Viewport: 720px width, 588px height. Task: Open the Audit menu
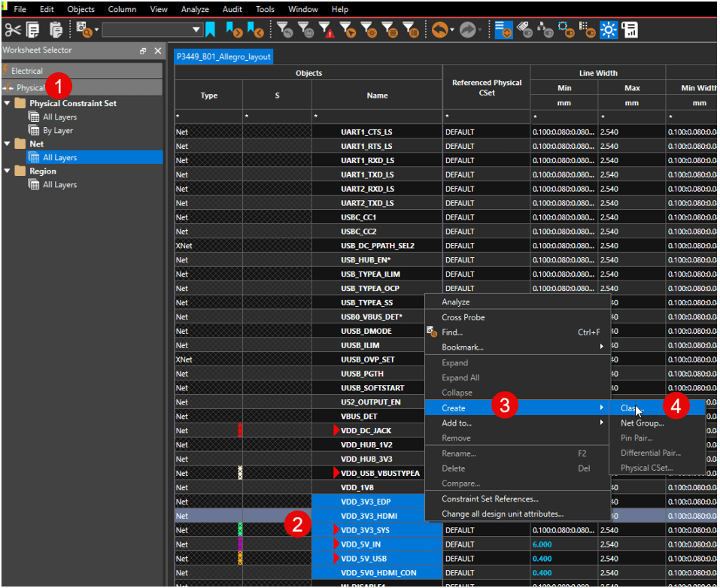point(232,9)
